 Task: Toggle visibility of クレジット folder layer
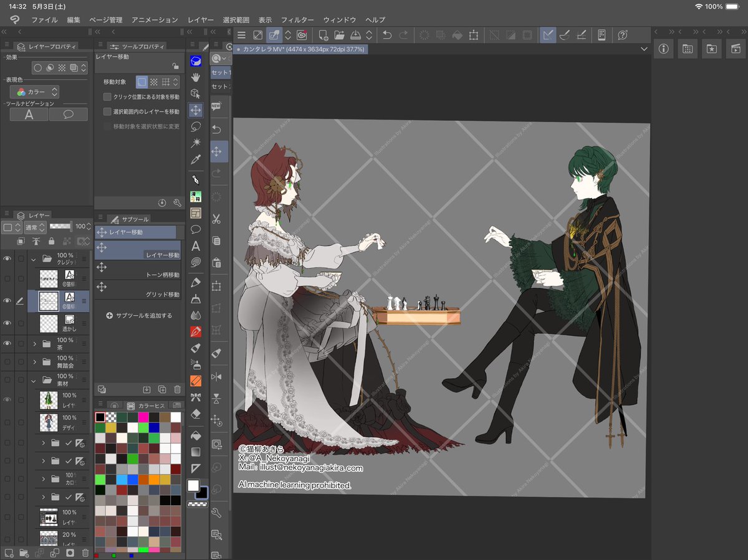point(7,259)
